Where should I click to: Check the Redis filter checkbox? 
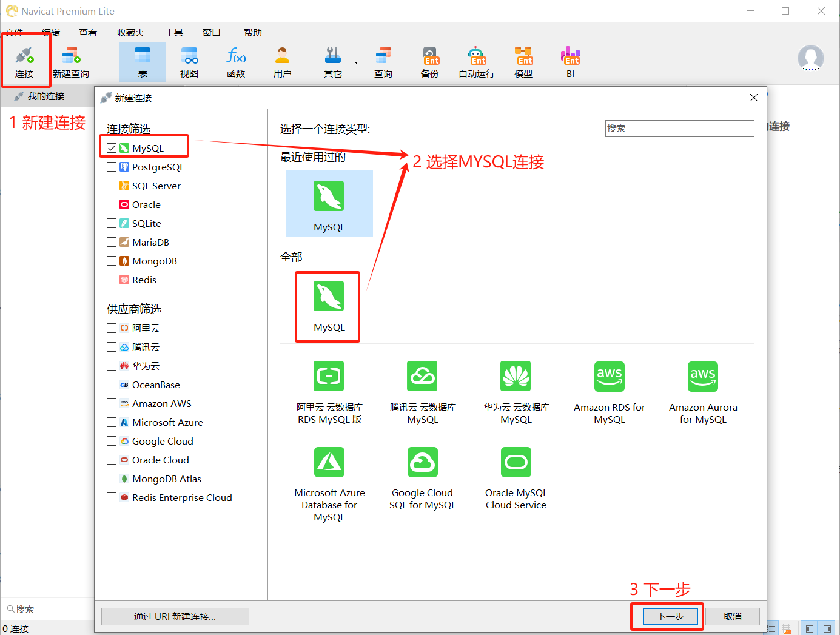(112, 280)
